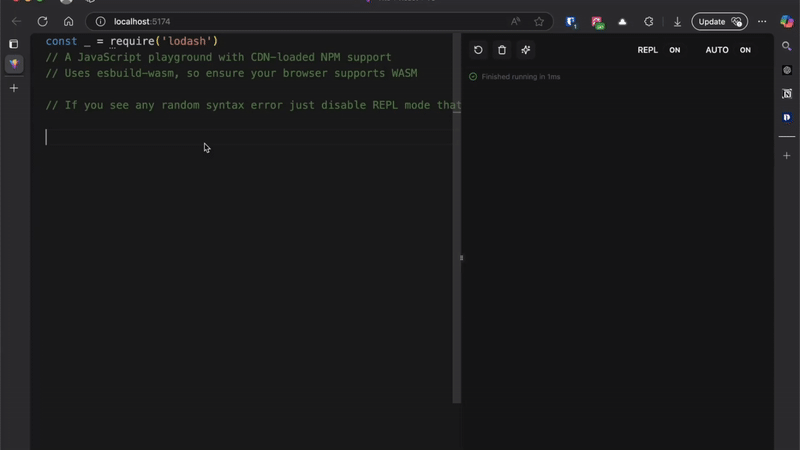Click the browser back arrow
The image size is (800, 450).
pos(16,21)
